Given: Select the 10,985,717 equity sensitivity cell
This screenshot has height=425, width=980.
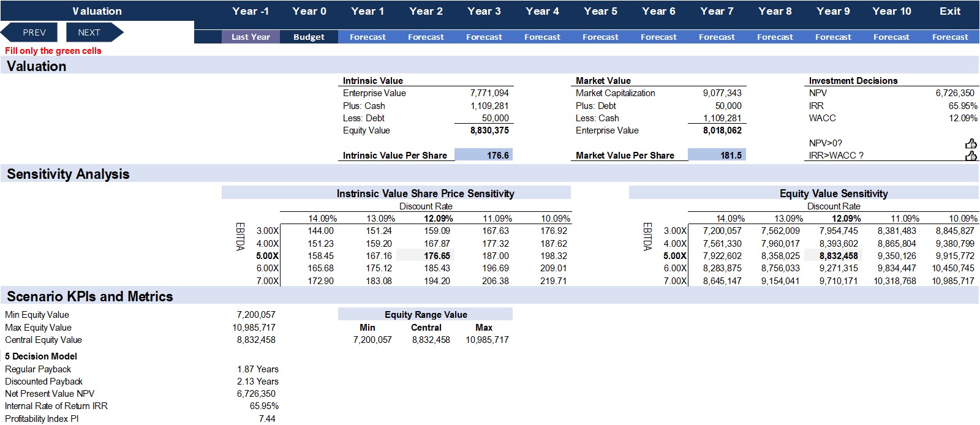Looking at the screenshot, I should coord(952,281).
